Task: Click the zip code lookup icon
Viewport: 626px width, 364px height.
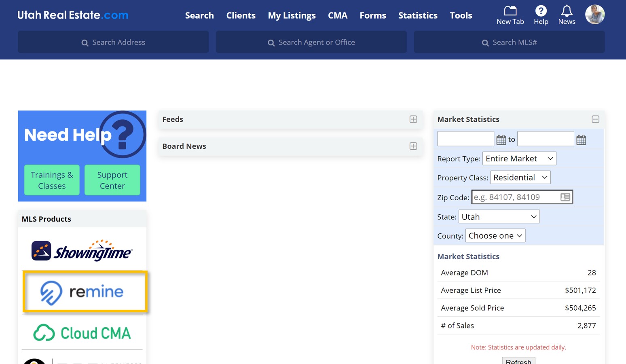Action: pyautogui.click(x=565, y=197)
